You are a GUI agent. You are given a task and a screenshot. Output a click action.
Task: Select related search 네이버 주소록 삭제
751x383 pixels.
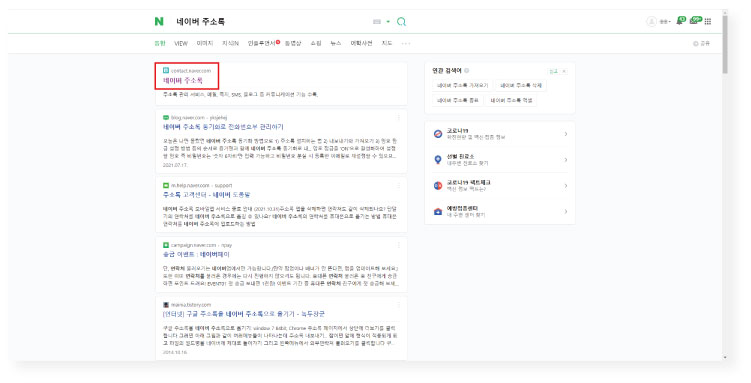[521, 85]
